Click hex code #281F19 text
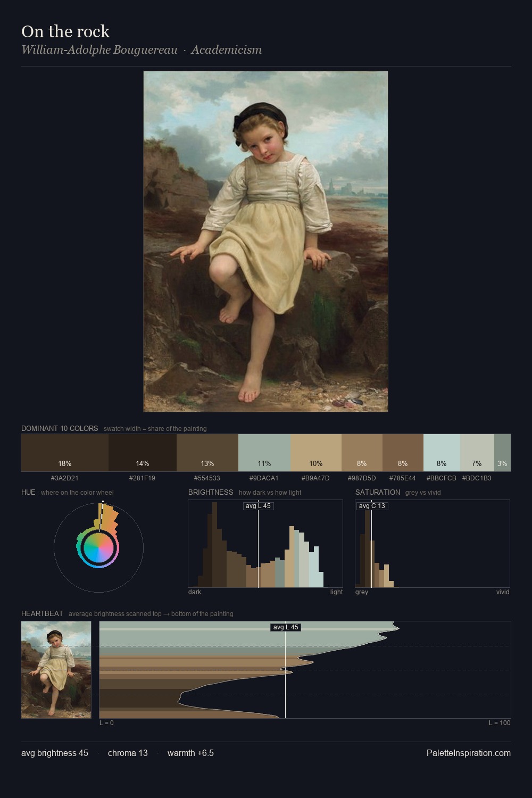Viewport: 532px width, 798px height. (142, 478)
